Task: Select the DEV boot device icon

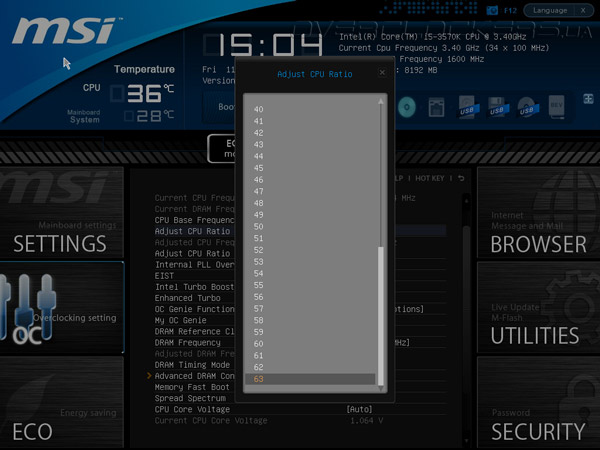Action: [x=556, y=107]
